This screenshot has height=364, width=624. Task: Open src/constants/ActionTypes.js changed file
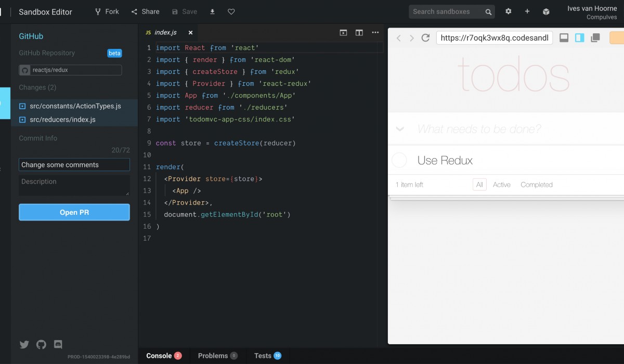74,106
